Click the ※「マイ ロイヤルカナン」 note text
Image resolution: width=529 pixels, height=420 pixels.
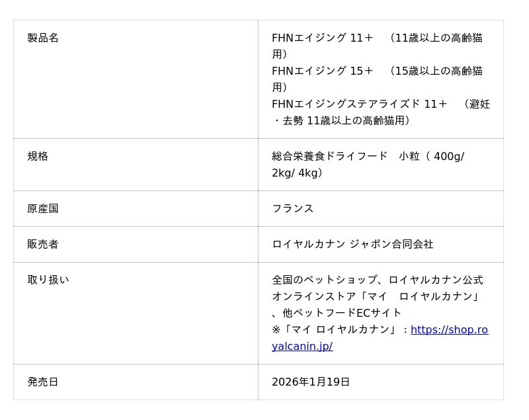coord(335,330)
